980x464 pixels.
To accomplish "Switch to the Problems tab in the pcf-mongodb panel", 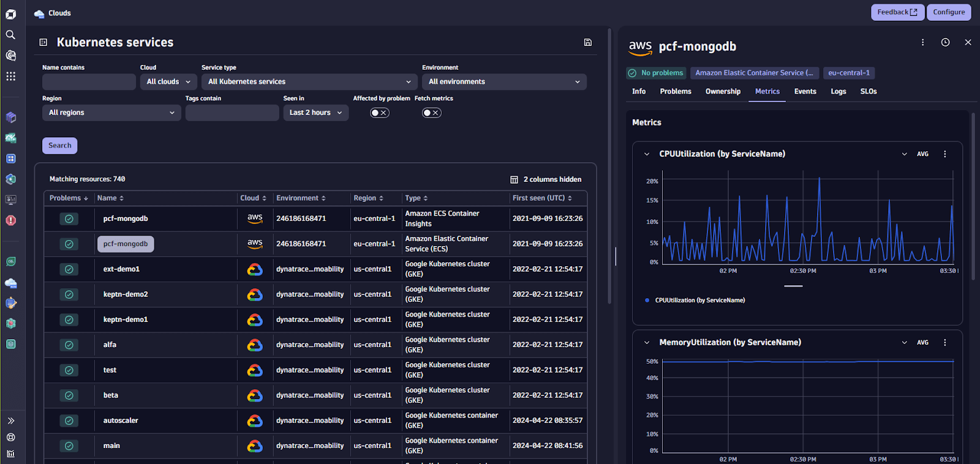I will 676,91.
